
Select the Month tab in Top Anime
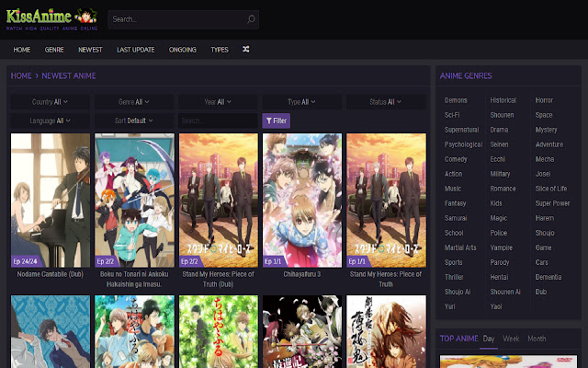(x=537, y=339)
